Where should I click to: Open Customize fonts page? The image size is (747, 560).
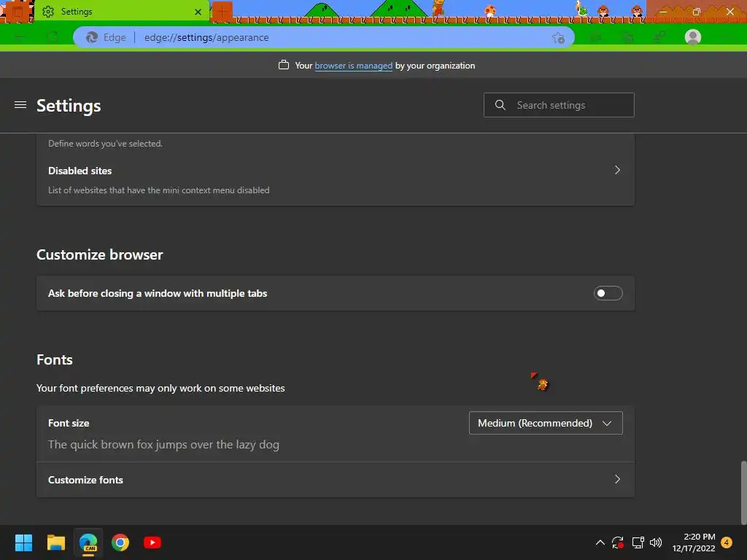coord(336,480)
